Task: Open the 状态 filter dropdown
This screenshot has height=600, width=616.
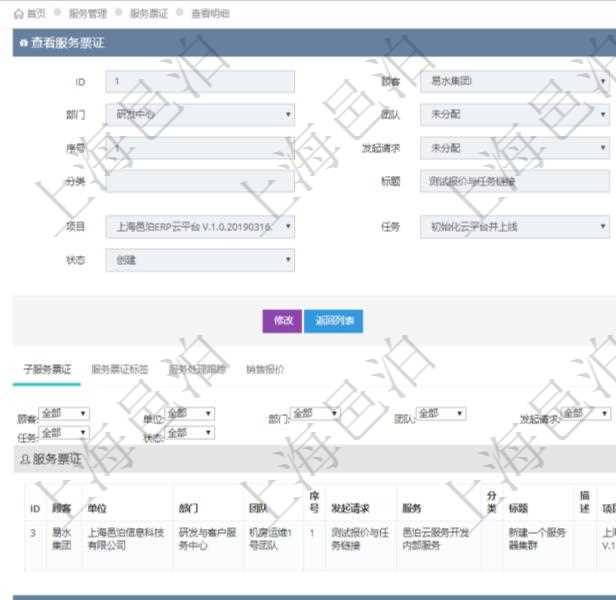Action: (189, 433)
